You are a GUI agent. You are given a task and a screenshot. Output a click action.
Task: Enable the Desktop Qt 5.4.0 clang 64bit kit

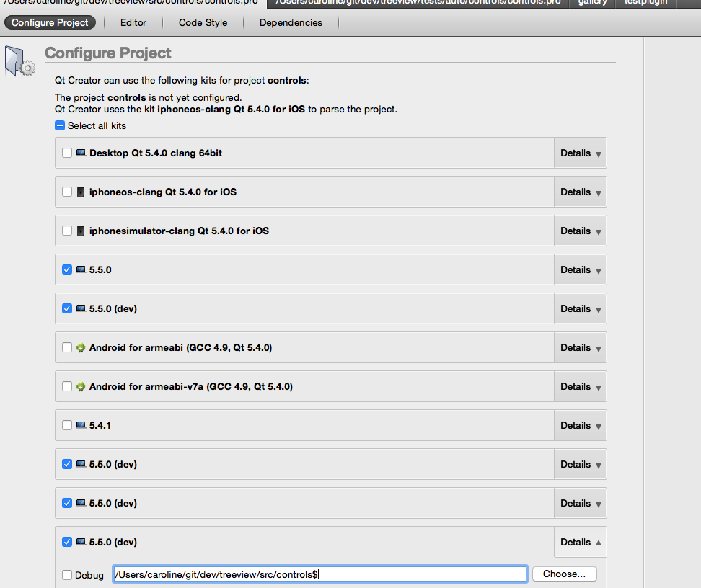tap(67, 153)
